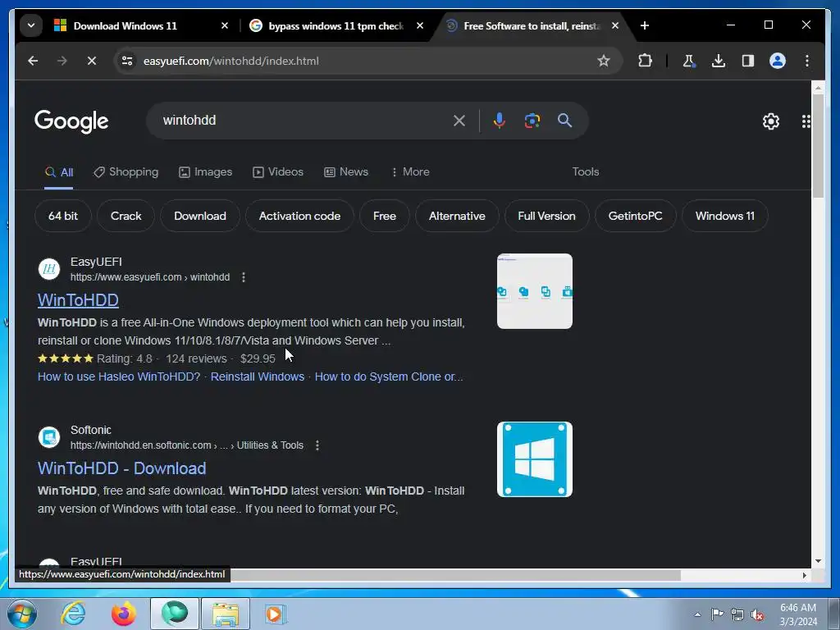Switch to bypass windows 11 tpm check tab
This screenshot has width=840, height=630.
[x=336, y=25]
